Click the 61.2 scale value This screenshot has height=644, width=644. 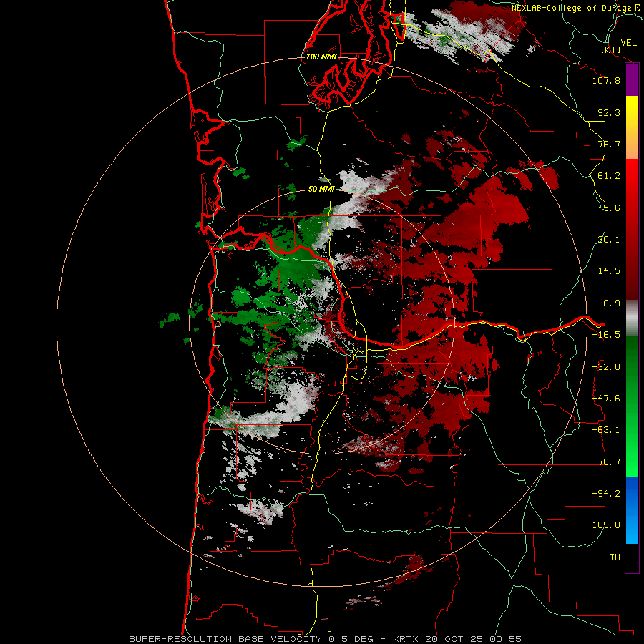[x=609, y=176]
